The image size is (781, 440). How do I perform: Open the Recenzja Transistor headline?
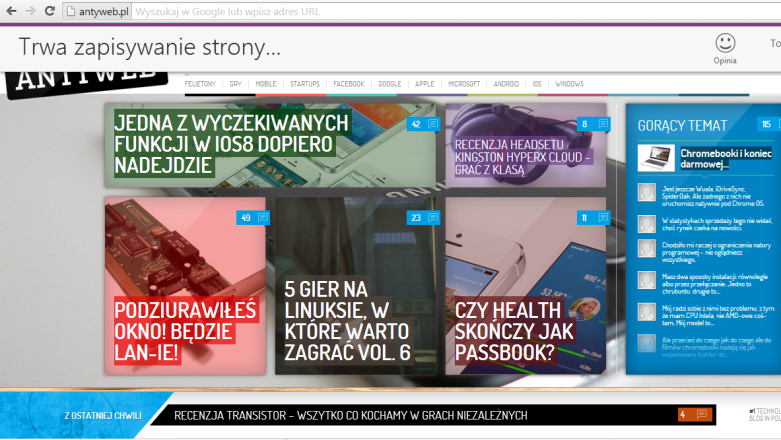point(351,416)
